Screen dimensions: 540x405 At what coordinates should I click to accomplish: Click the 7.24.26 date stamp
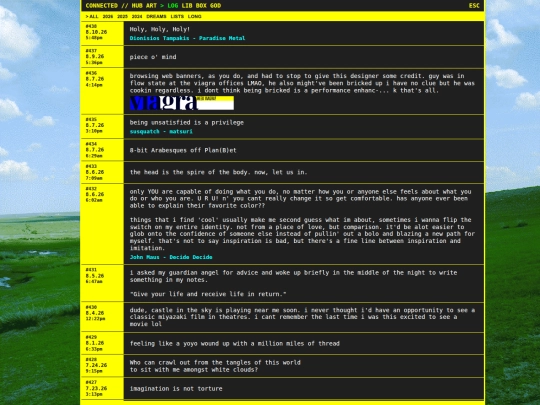pyautogui.click(x=96, y=365)
